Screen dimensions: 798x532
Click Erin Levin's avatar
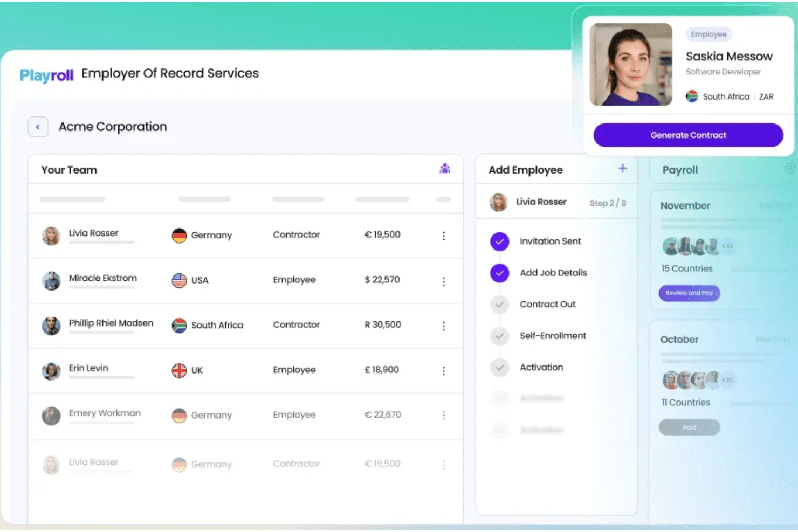pos(51,371)
